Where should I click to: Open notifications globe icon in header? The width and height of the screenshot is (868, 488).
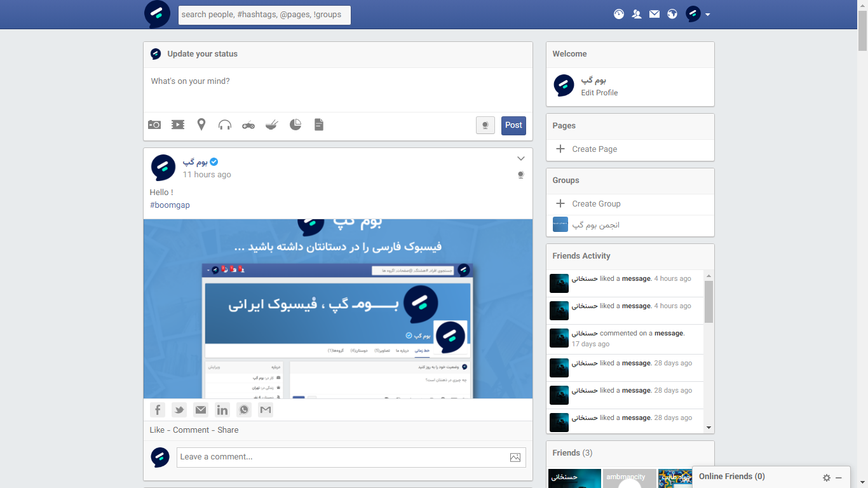[x=672, y=14]
